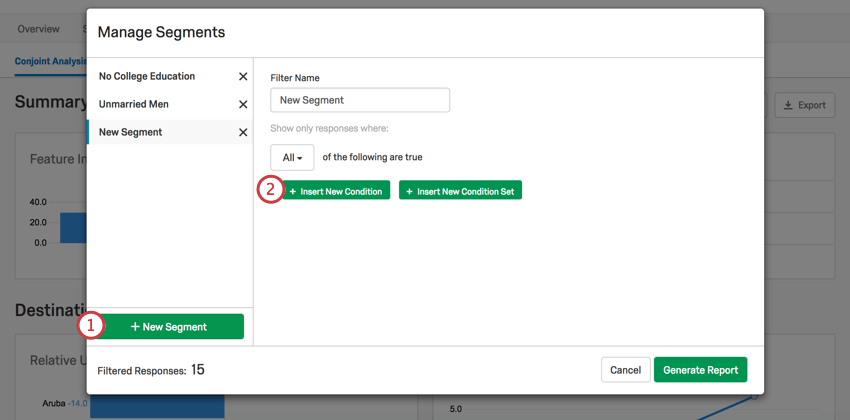Open the All conditions dropdown
The image size is (850, 420).
[292, 158]
